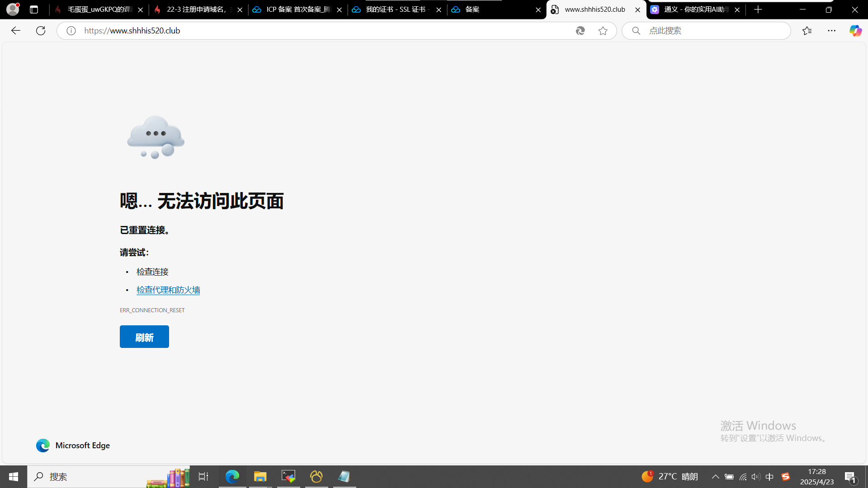Open Task View on the taskbar

click(x=203, y=476)
